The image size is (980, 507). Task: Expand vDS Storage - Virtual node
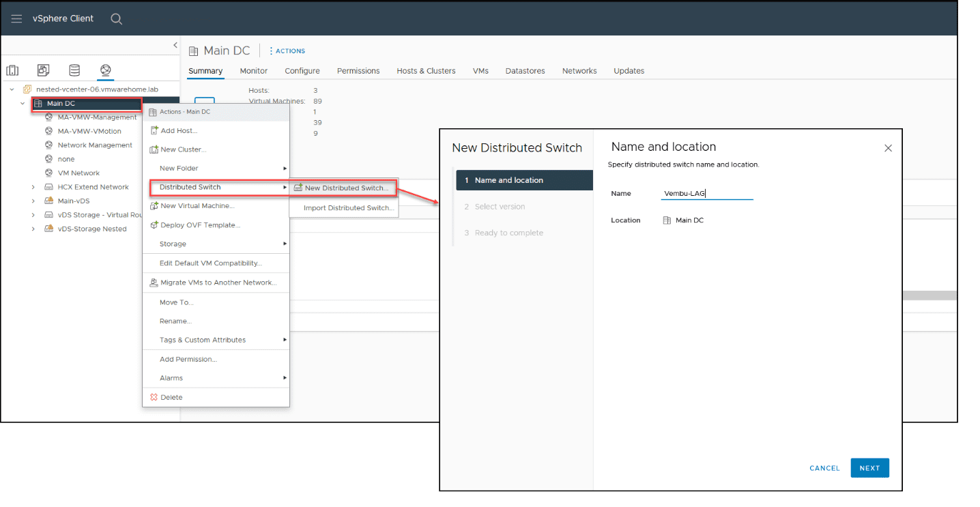pos(33,215)
